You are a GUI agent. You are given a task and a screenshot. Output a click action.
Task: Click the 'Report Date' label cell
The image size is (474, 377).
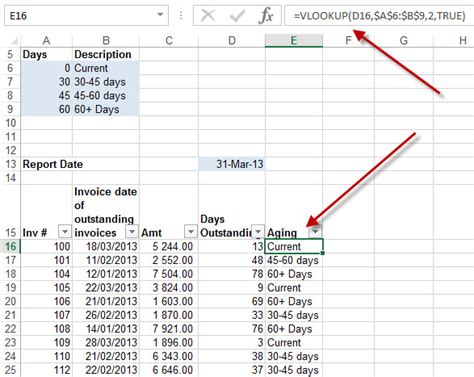coord(46,164)
